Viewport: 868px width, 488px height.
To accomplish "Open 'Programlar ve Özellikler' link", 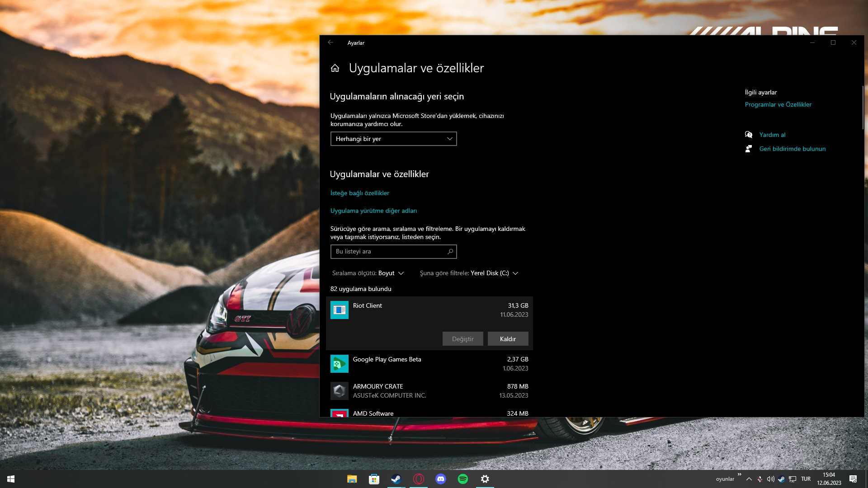I will [x=778, y=104].
